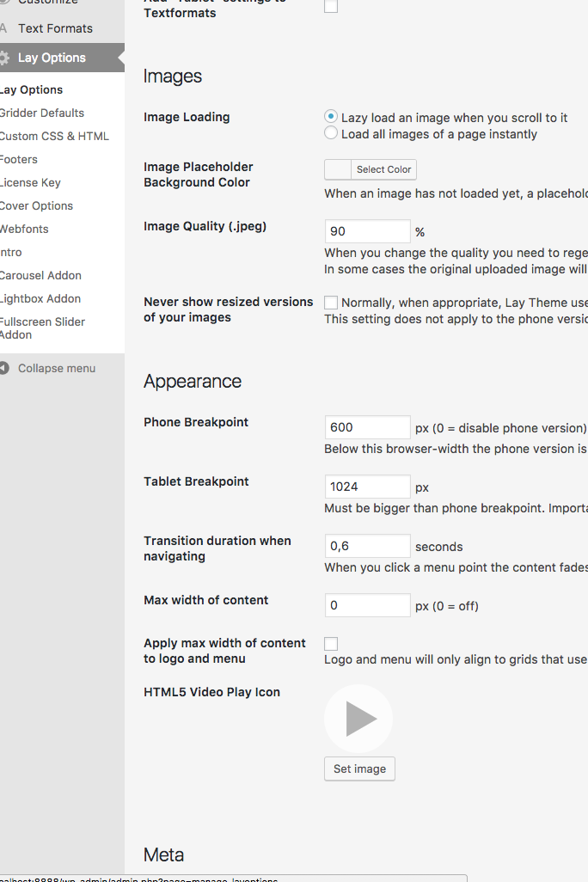Select Load all images instantly option

331,133
